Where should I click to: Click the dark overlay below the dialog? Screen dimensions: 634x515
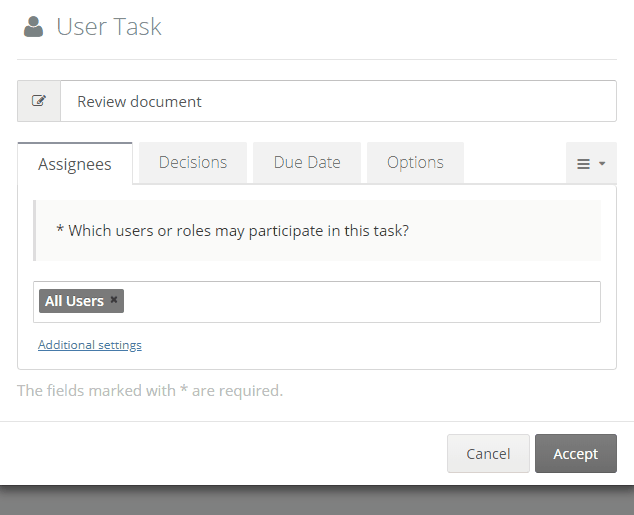[x=316, y=502]
